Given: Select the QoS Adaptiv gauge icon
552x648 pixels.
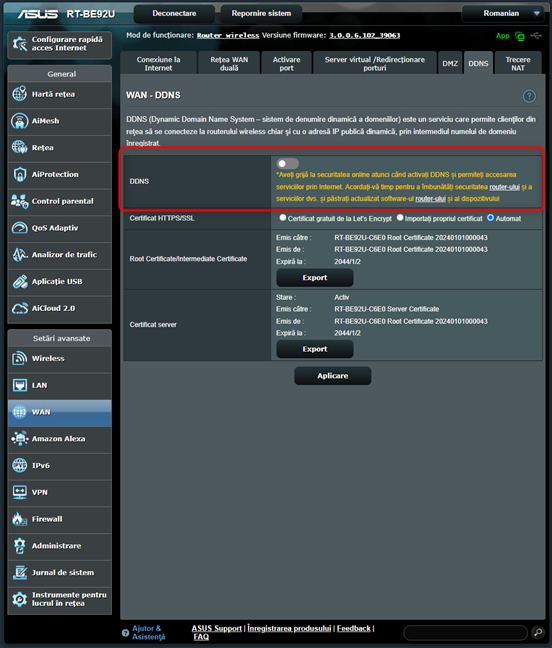Looking at the screenshot, I should (x=19, y=228).
